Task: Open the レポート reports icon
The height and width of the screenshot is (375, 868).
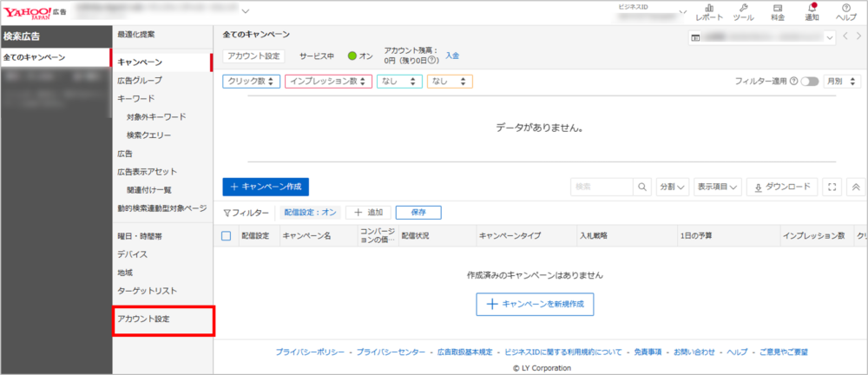Action: tap(708, 11)
